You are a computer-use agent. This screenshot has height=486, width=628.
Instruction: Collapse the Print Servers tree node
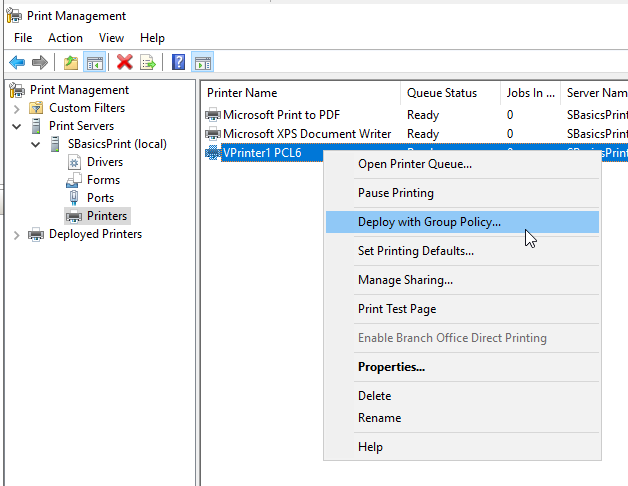[16, 127]
